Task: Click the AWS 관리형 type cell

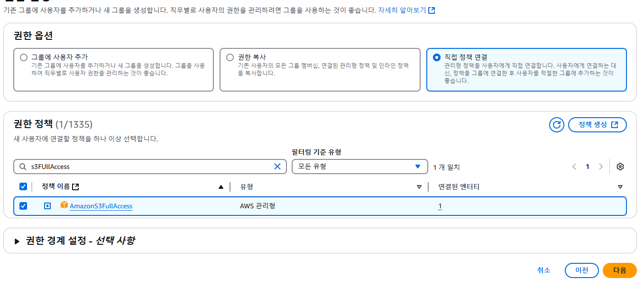Action: point(258,206)
